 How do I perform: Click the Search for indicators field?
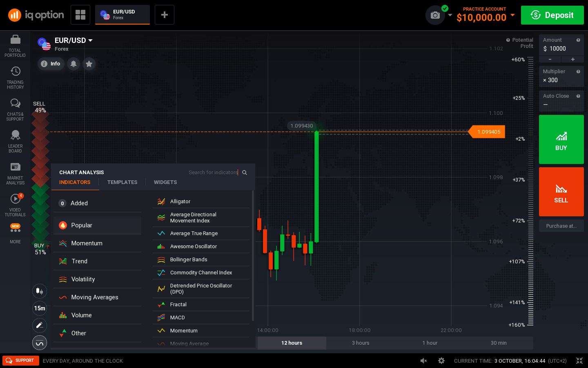pyautogui.click(x=214, y=173)
